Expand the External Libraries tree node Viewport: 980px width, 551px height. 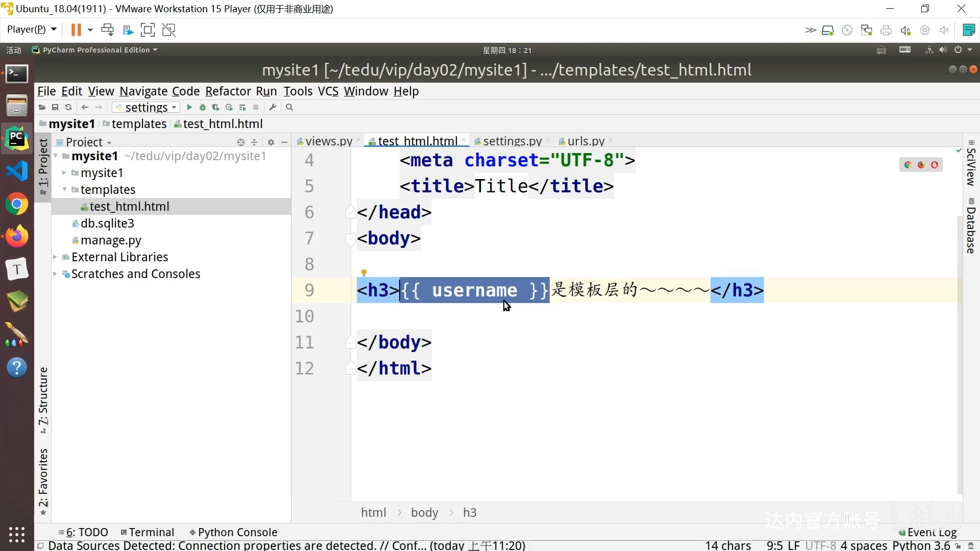click(x=55, y=257)
